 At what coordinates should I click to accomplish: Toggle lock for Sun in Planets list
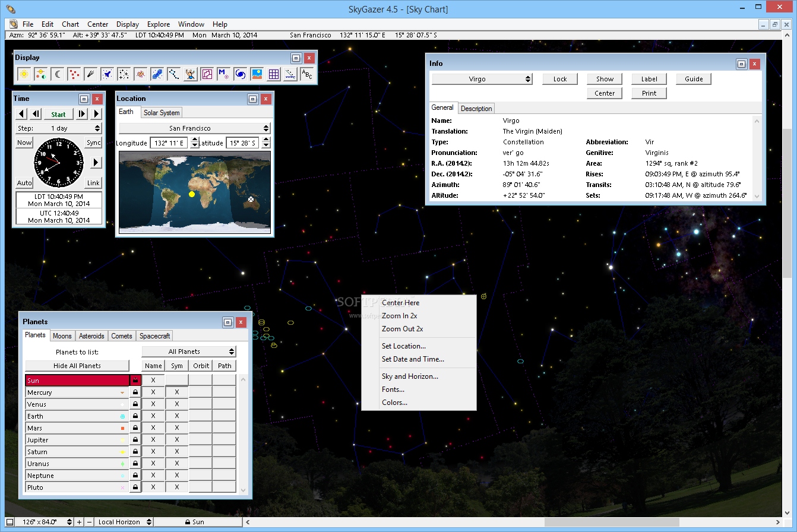tap(135, 380)
